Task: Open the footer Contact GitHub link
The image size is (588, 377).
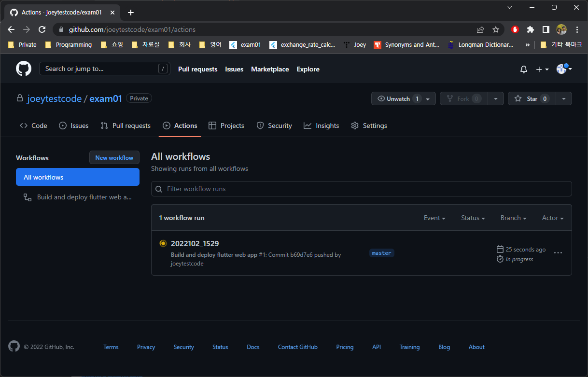Action: 298,347
